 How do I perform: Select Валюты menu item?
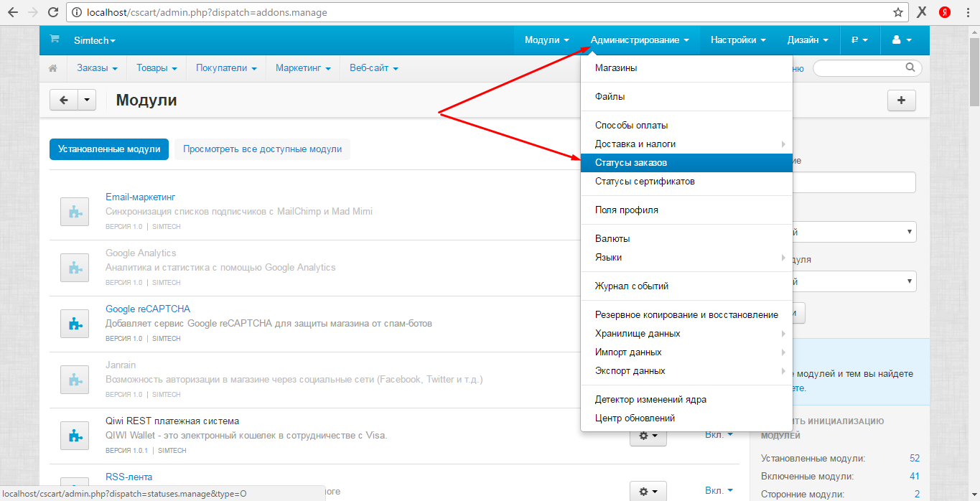click(686, 238)
